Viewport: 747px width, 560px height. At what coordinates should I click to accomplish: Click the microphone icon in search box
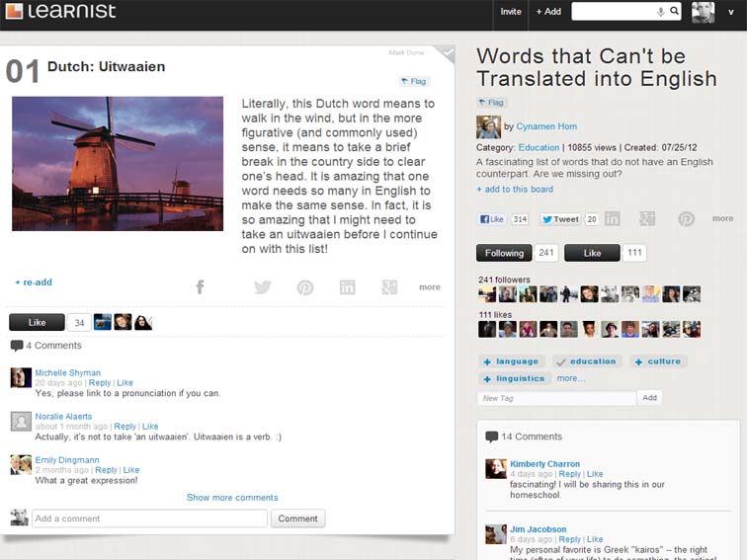click(x=661, y=12)
